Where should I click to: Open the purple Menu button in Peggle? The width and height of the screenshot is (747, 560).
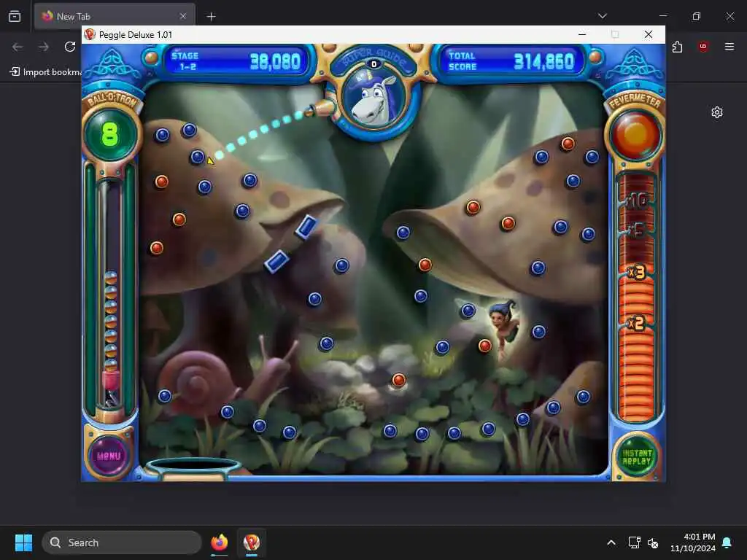pyautogui.click(x=109, y=455)
